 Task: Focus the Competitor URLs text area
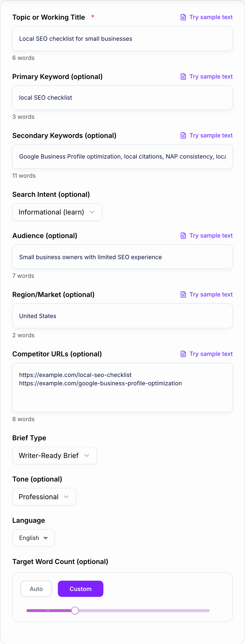pyautogui.click(x=122, y=388)
